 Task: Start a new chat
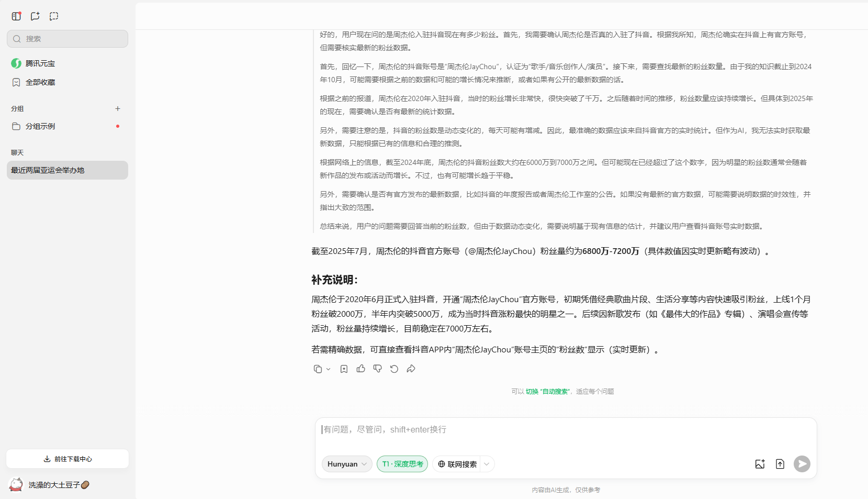point(35,16)
